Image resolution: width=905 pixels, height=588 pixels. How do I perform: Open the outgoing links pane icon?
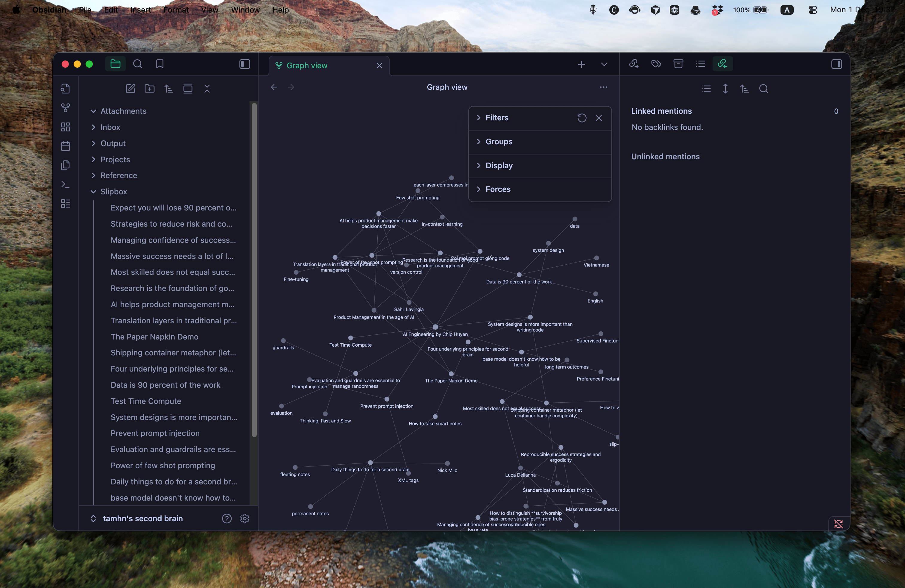[x=634, y=64]
